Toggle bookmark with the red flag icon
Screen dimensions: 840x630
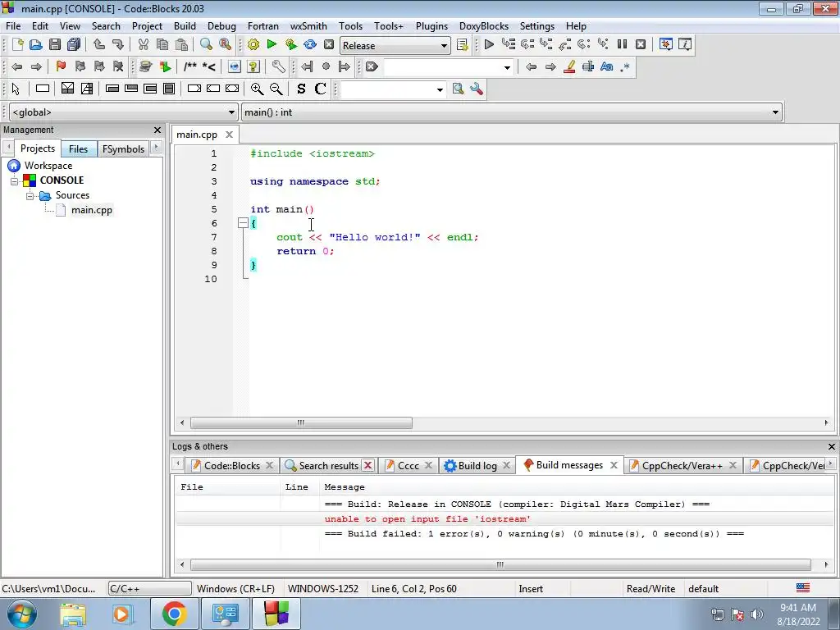(x=61, y=66)
